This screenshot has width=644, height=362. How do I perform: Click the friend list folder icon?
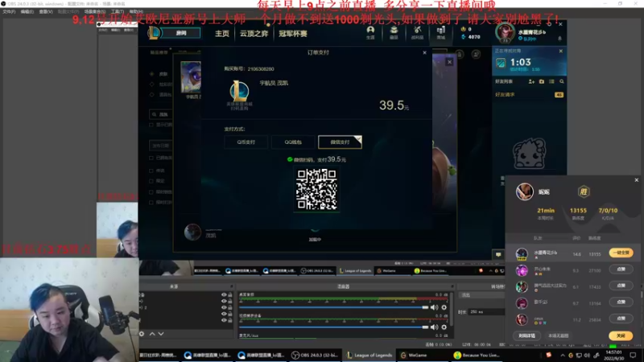pos(542,82)
